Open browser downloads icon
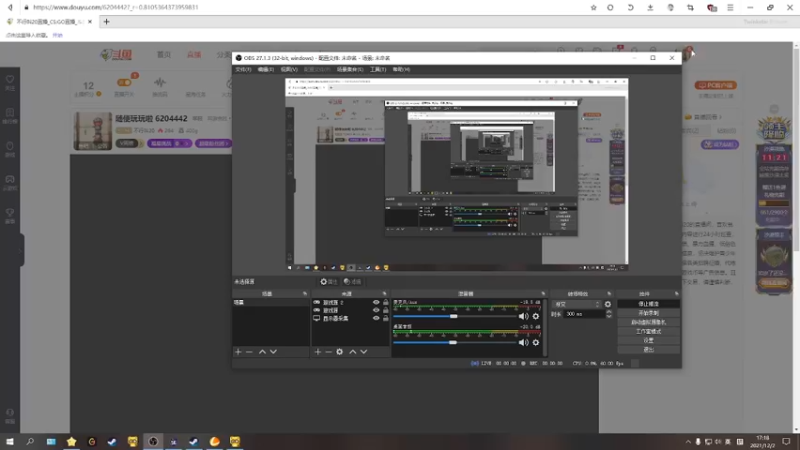The height and width of the screenshot is (450, 800). coord(650,8)
